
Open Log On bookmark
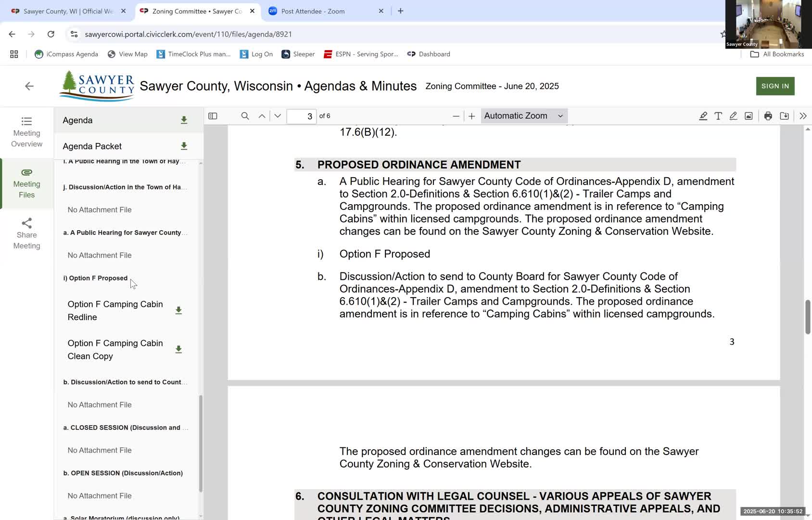coord(256,54)
